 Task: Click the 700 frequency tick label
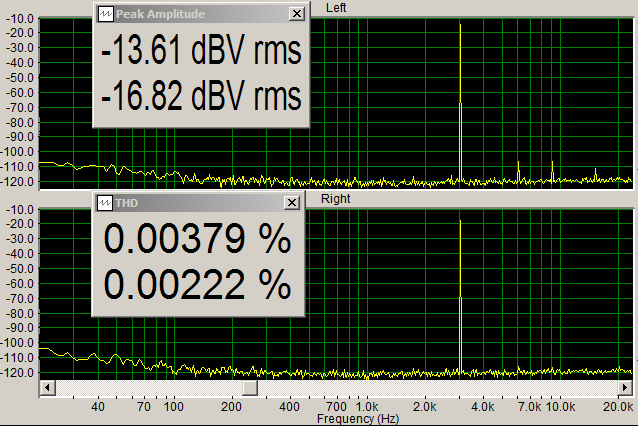tap(337, 406)
